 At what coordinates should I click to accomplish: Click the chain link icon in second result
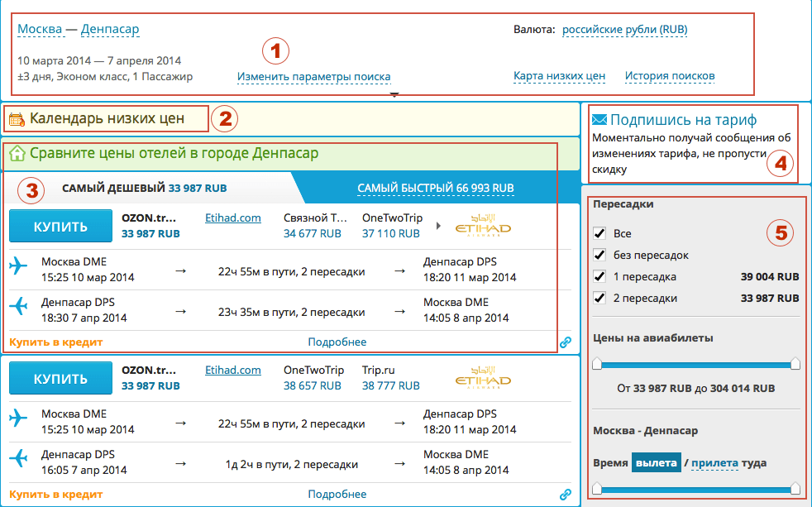[566, 495]
